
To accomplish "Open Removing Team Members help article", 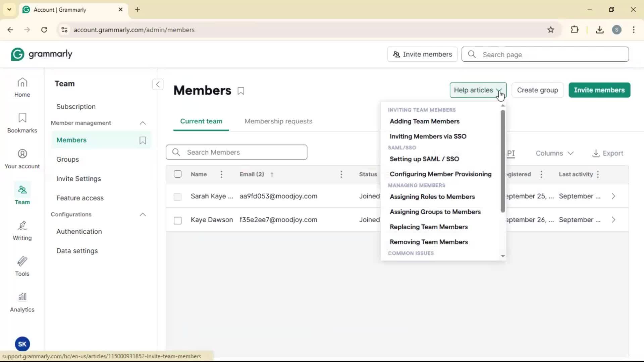I will pyautogui.click(x=429, y=242).
